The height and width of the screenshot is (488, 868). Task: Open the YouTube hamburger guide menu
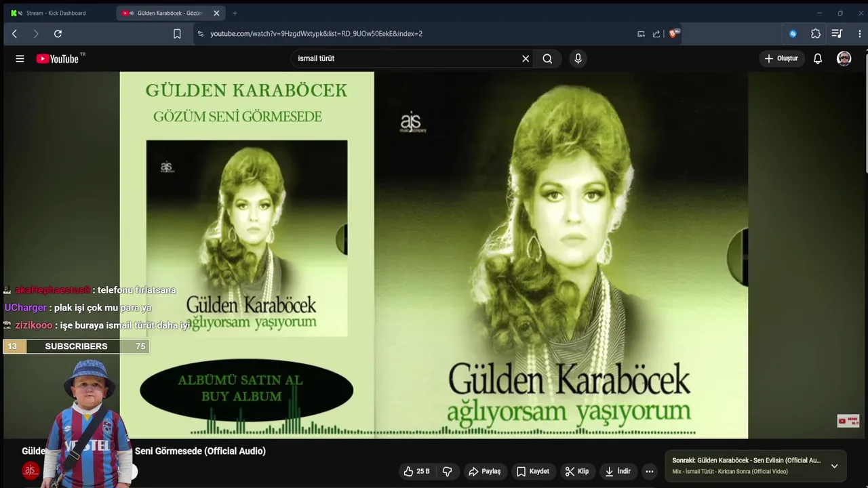pos(20,59)
